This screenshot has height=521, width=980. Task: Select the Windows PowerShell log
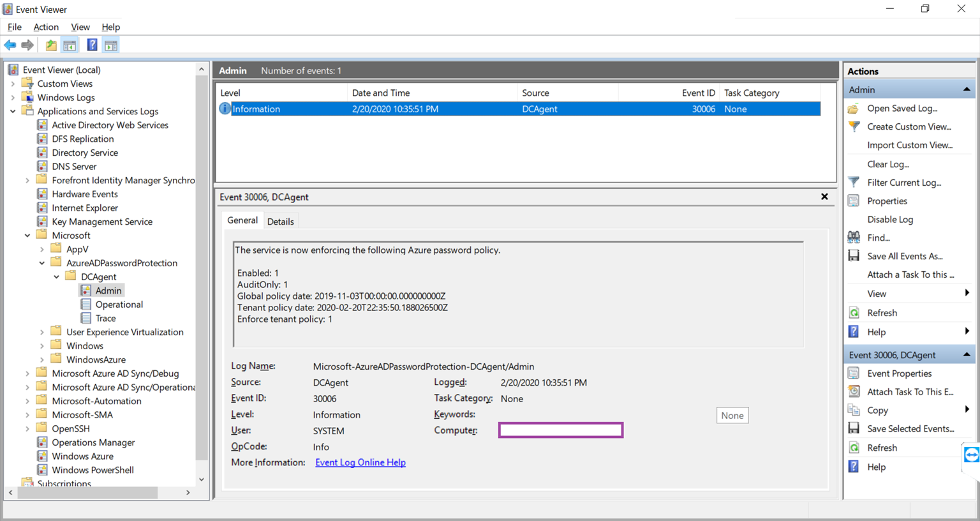[x=93, y=470]
